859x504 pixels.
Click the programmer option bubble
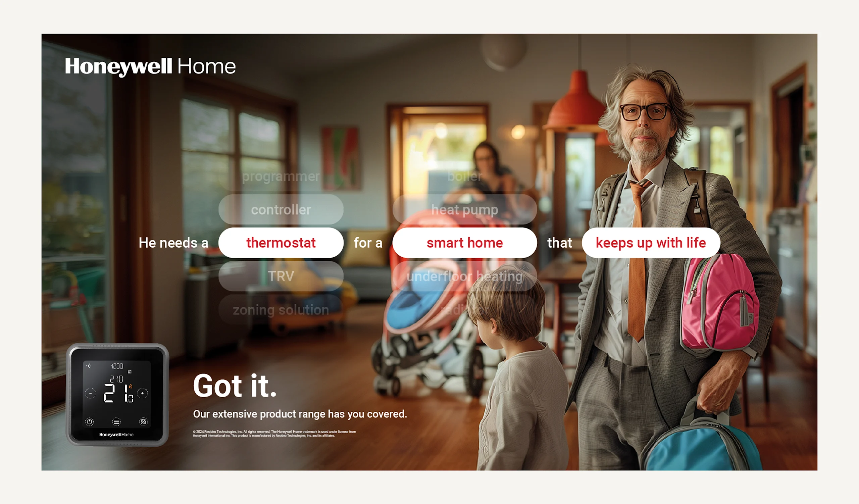[x=281, y=175]
